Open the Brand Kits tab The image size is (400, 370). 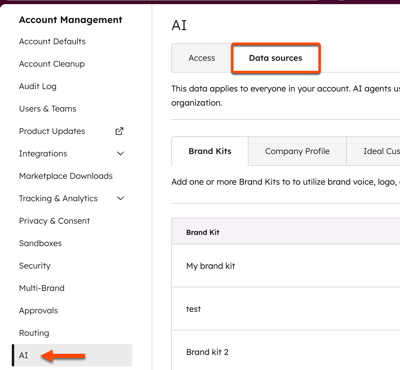[x=210, y=151]
